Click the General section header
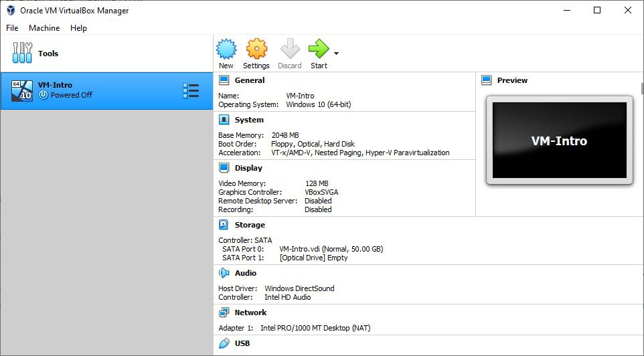The height and width of the screenshot is (356, 644). [249, 80]
